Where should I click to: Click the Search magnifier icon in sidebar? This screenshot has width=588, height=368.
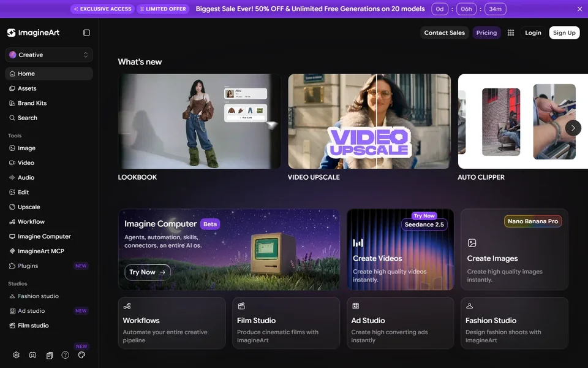click(12, 118)
